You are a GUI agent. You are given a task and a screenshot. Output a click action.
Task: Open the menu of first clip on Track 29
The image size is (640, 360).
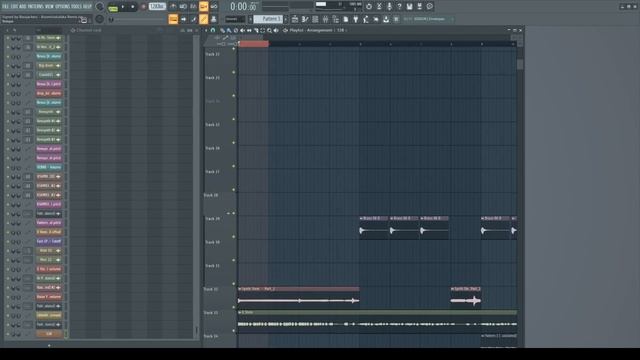(361, 218)
